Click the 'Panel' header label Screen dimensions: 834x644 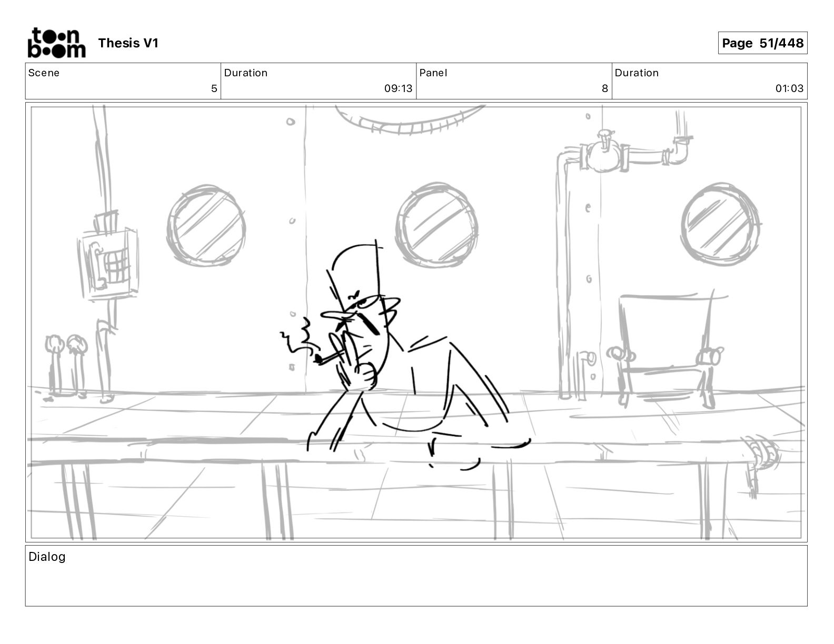433,73
